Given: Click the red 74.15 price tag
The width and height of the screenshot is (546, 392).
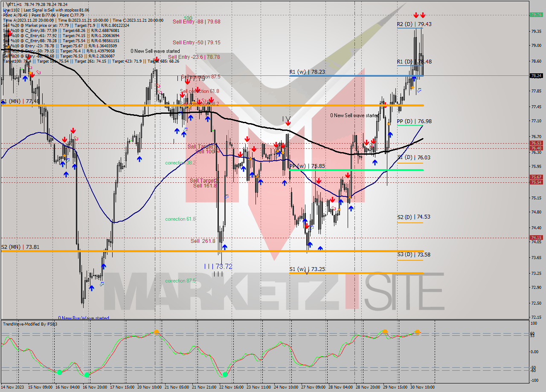Looking at the screenshot, I should pos(536,238).
